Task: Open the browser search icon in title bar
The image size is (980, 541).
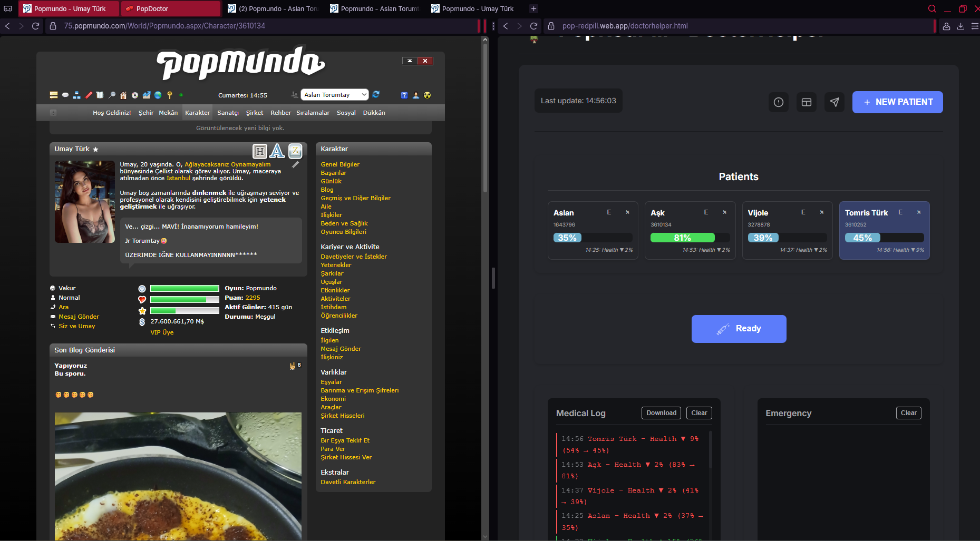Action: [932, 8]
